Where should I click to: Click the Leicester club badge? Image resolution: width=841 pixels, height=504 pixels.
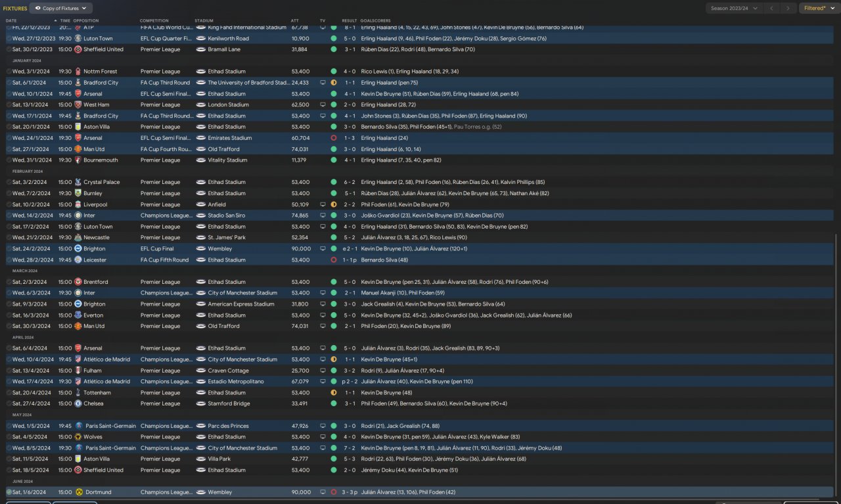(78, 260)
